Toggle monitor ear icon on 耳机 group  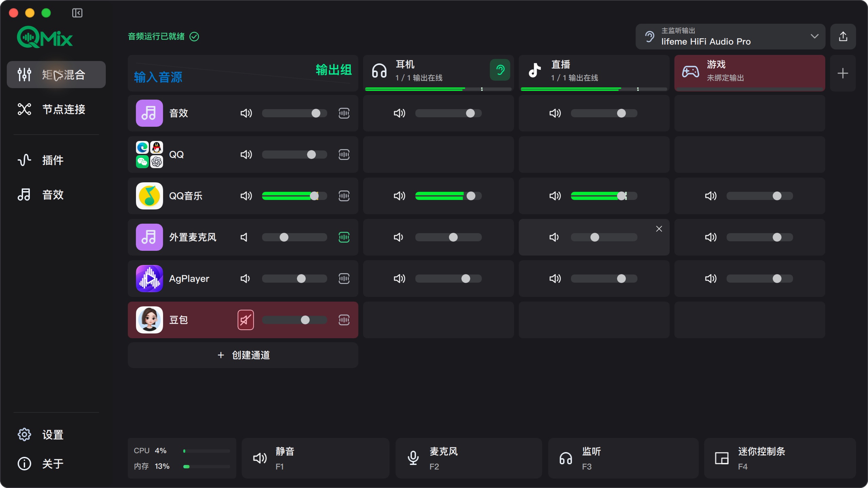[500, 70]
